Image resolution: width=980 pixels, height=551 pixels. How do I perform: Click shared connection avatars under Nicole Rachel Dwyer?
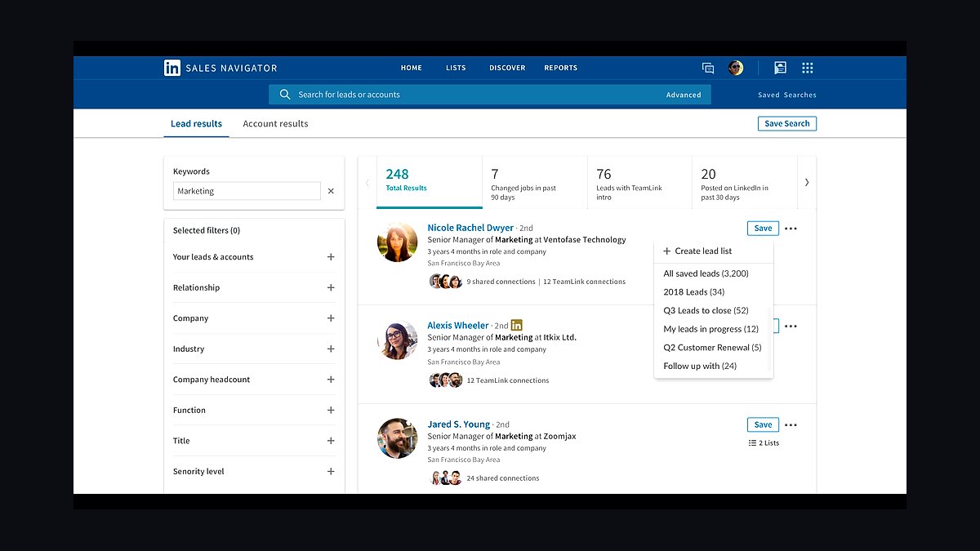click(446, 282)
